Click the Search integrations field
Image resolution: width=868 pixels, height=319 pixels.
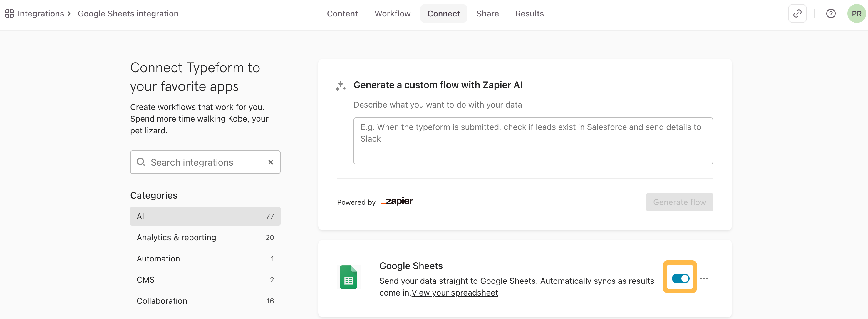click(x=205, y=162)
